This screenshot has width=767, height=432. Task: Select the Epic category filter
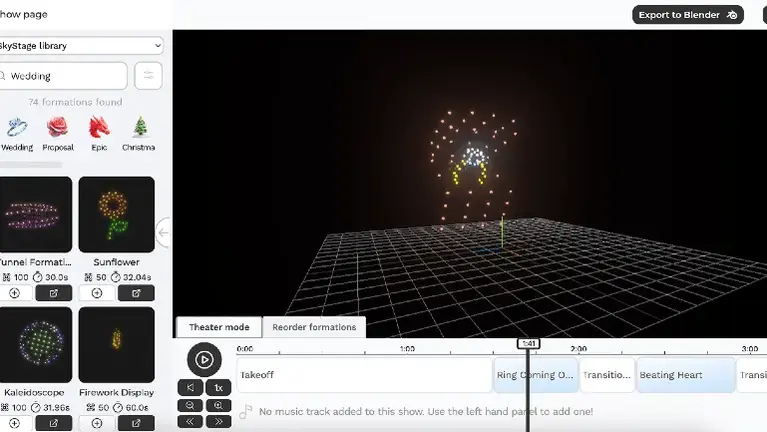[x=98, y=132]
